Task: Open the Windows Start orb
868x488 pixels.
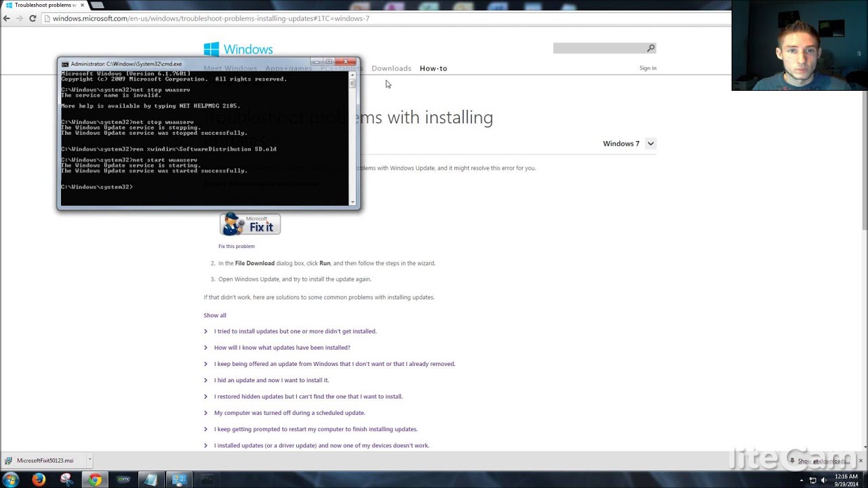Action: (x=10, y=480)
